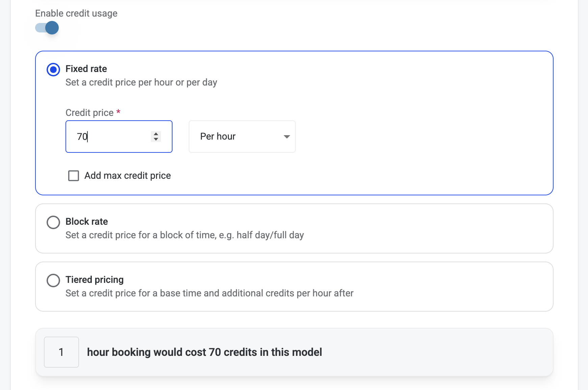Click the Block rate heading text
This screenshot has height=390, width=588.
pyautogui.click(x=87, y=221)
